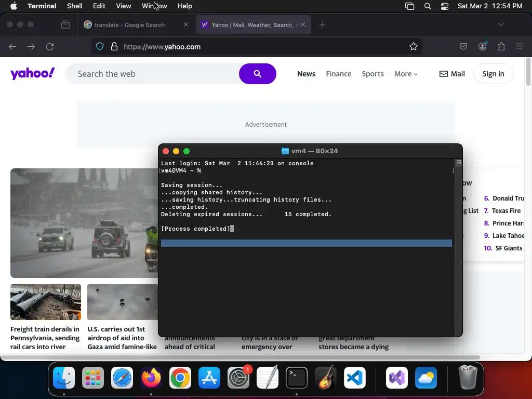Screen dimensions: 532x399
Task: Click the browser horizontal scrollbar
Action: click(x=240, y=357)
